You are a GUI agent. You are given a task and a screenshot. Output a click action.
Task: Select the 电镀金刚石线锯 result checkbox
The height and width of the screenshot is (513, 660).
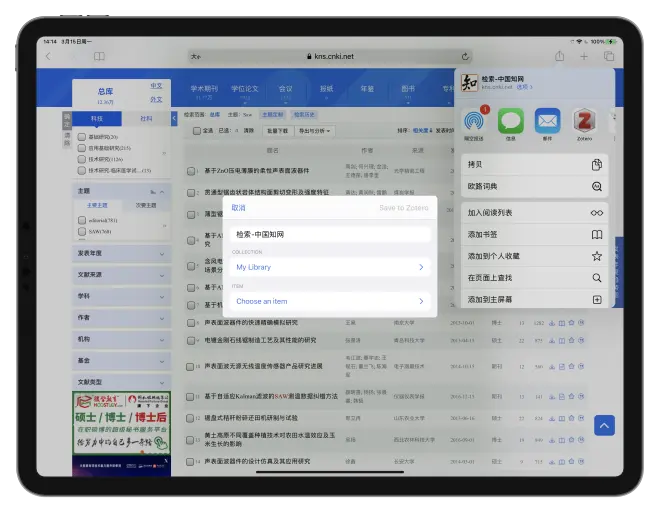[x=191, y=340]
